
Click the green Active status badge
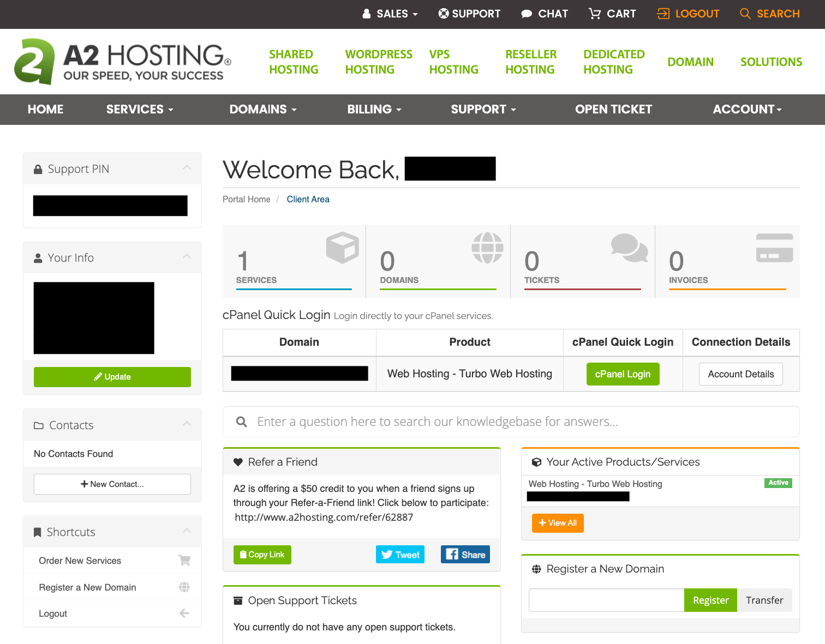tap(778, 483)
